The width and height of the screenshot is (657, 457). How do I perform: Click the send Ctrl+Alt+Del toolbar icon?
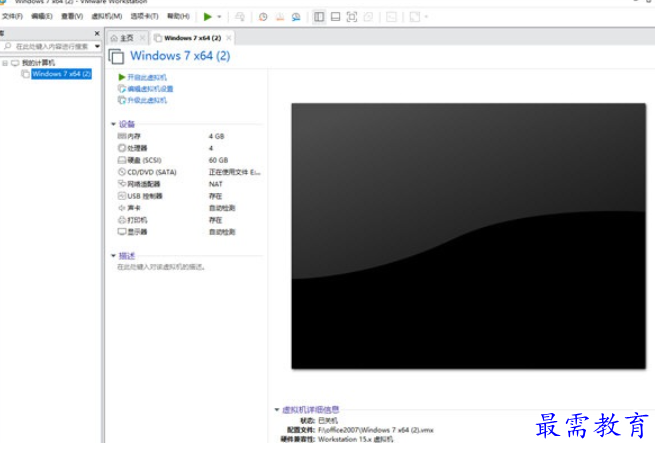[x=240, y=17]
